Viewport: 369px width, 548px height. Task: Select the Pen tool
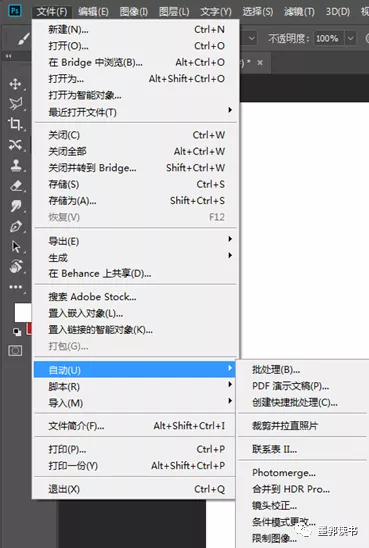pos(16,226)
